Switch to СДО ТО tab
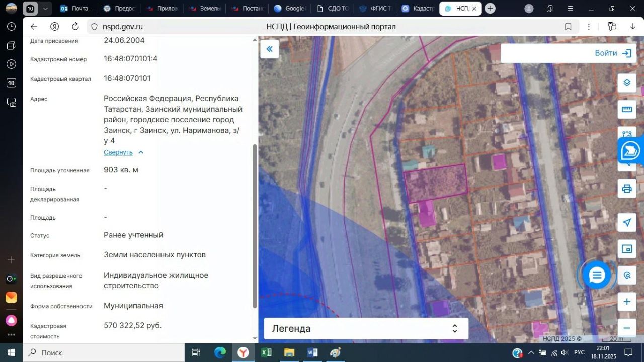Screen dimensions: 644x362 coord(332,9)
